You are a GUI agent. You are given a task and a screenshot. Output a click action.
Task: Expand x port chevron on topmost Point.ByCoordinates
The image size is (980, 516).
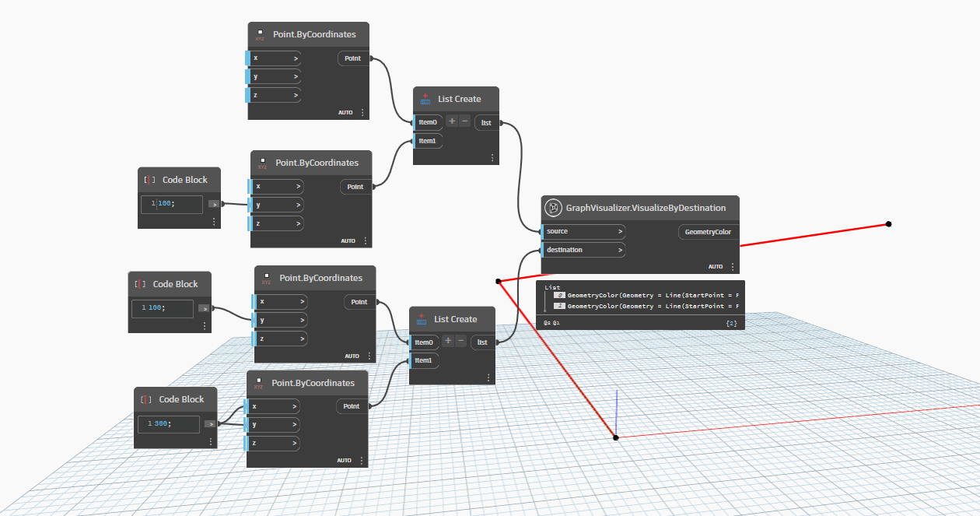click(296, 58)
